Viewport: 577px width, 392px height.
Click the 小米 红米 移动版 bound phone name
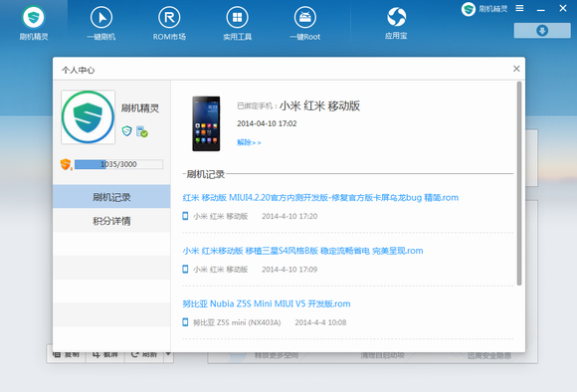pos(319,106)
